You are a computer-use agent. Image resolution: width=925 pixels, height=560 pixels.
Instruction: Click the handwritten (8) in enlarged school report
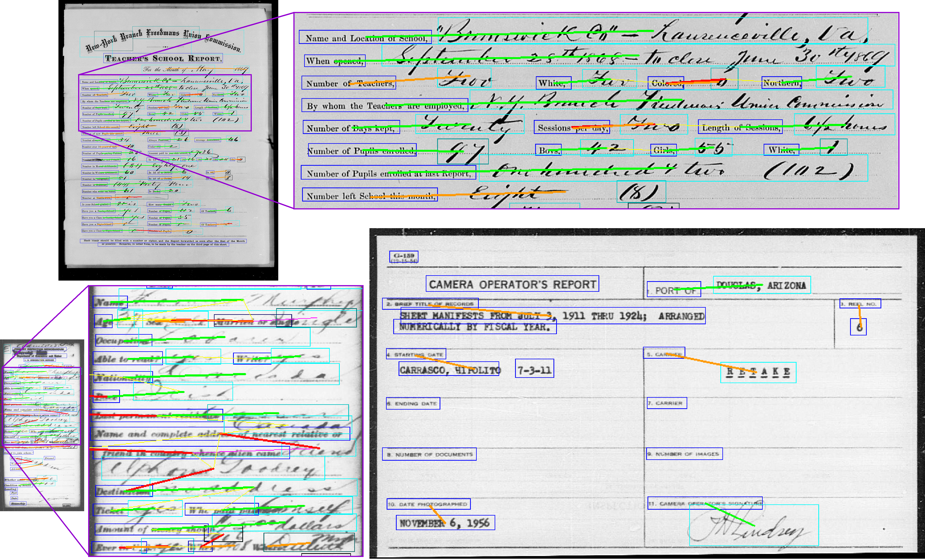(x=641, y=192)
